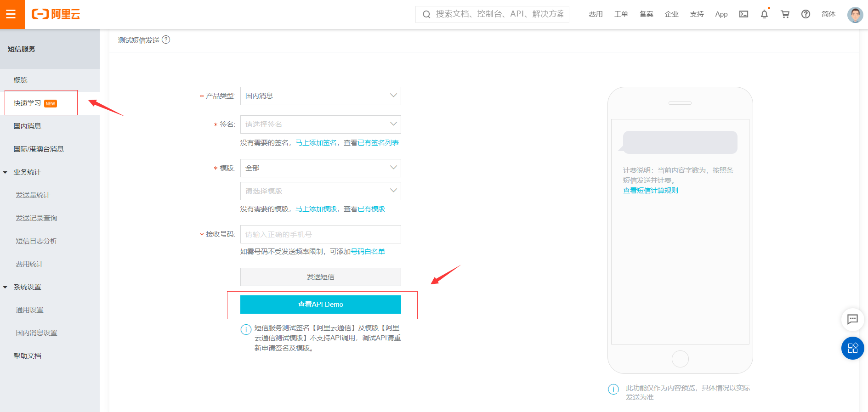This screenshot has width=868, height=412.
Task: Click the blue floating grid tools button
Action: point(853,348)
